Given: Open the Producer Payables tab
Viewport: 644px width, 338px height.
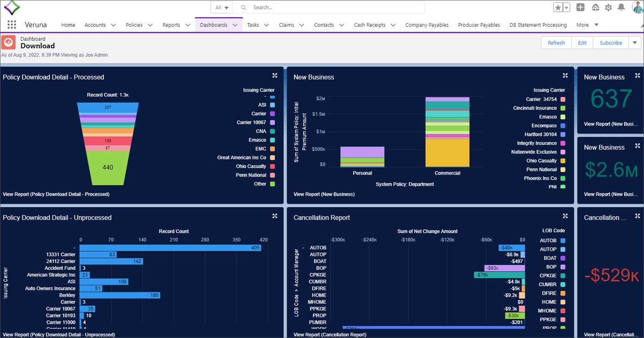Looking at the screenshot, I should (479, 25).
